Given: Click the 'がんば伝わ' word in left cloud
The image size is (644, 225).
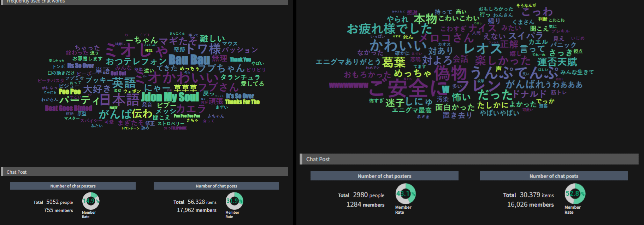Looking at the screenshot, I should (125, 114).
